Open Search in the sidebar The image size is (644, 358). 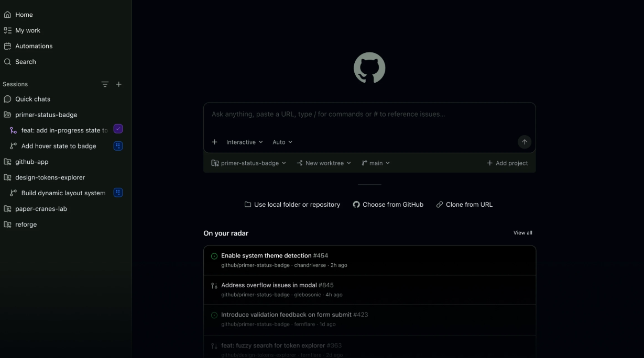pyautogui.click(x=26, y=62)
